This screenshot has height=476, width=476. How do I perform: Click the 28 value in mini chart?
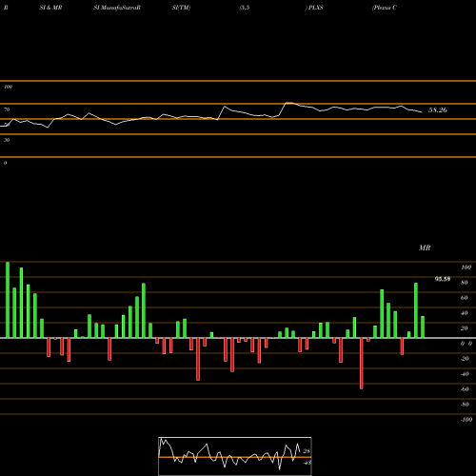pyautogui.click(x=307, y=451)
